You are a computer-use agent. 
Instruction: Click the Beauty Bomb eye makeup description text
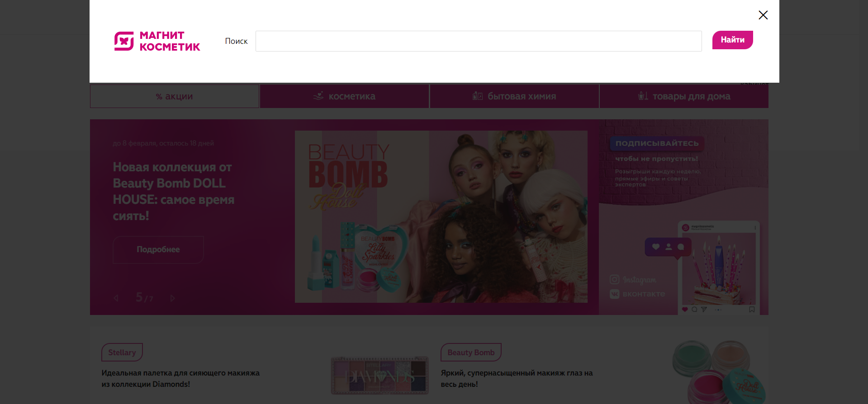[517, 379]
